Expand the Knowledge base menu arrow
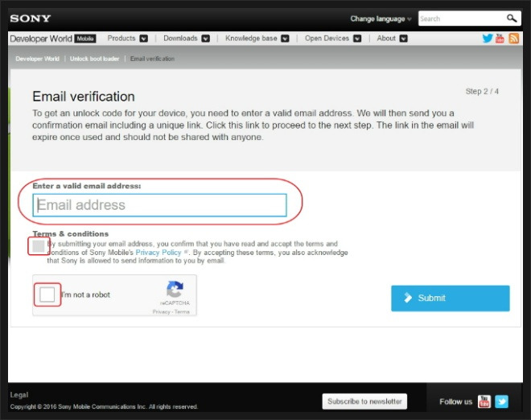Viewport: 531px width, 420px height. (285, 39)
